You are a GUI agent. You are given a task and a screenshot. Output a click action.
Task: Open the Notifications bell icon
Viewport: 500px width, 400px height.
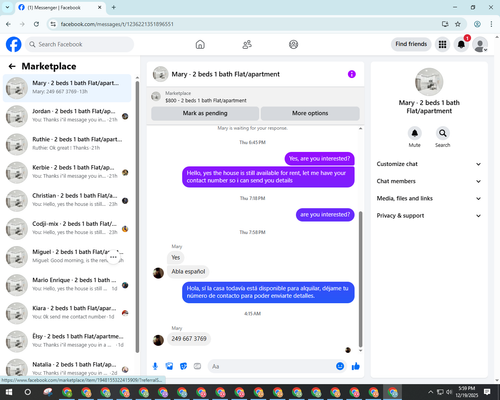pyautogui.click(x=461, y=44)
